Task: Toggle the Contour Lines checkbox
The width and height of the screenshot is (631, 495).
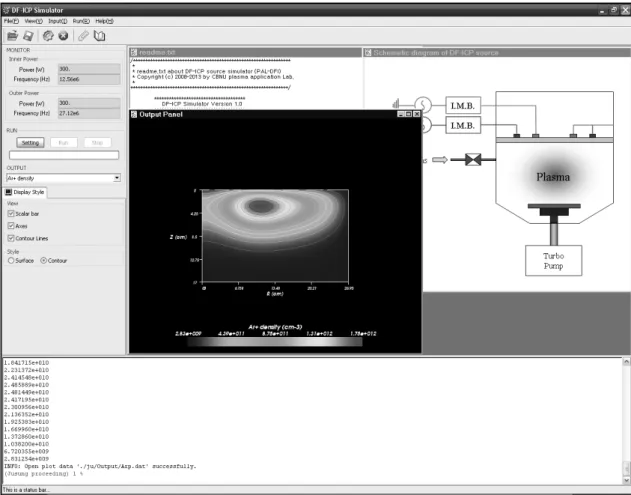Action: pyautogui.click(x=11, y=238)
